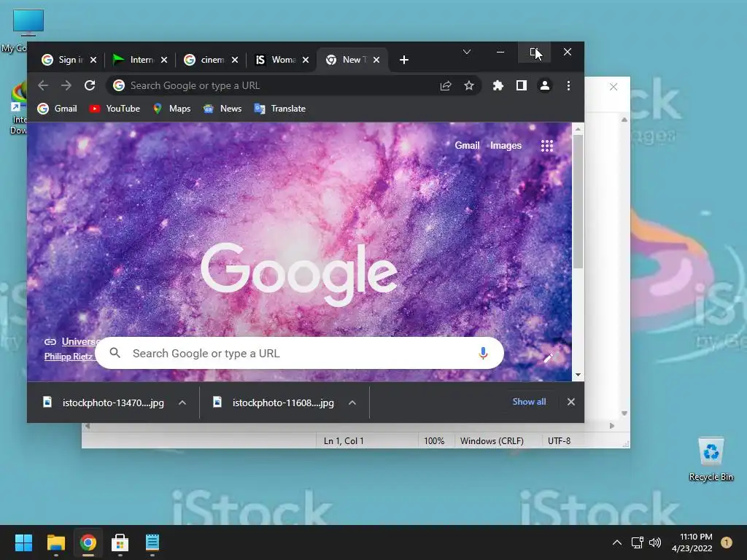Open the Gmail bookmark

(x=57, y=109)
